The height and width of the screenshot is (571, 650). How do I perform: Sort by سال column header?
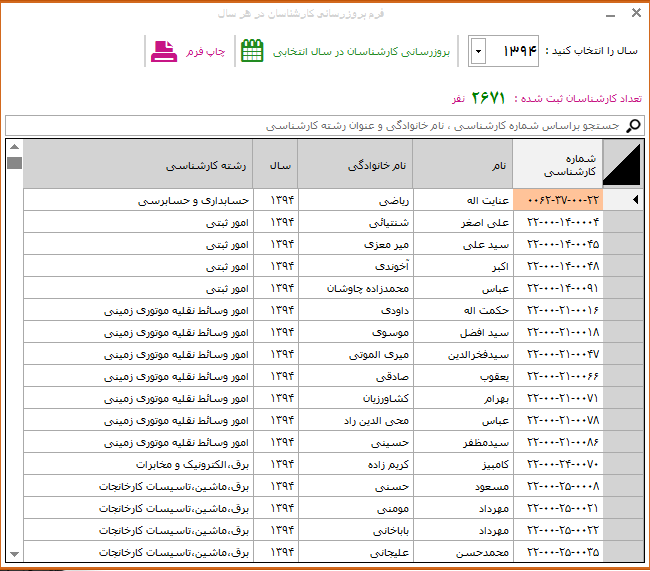pyautogui.click(x=275, y=164)
